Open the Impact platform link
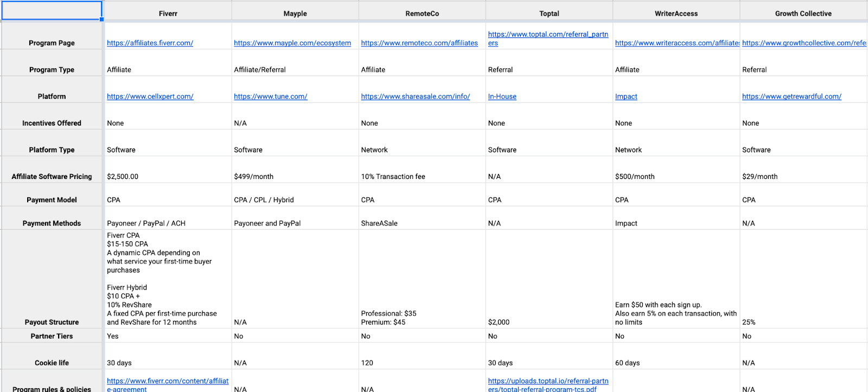 click(x=626, y=97)
